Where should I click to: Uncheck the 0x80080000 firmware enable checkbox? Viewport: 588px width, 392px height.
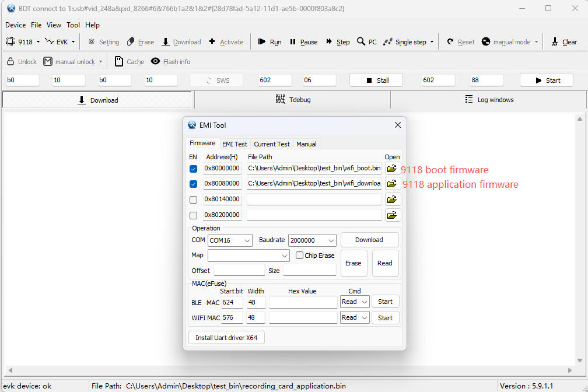194,184
